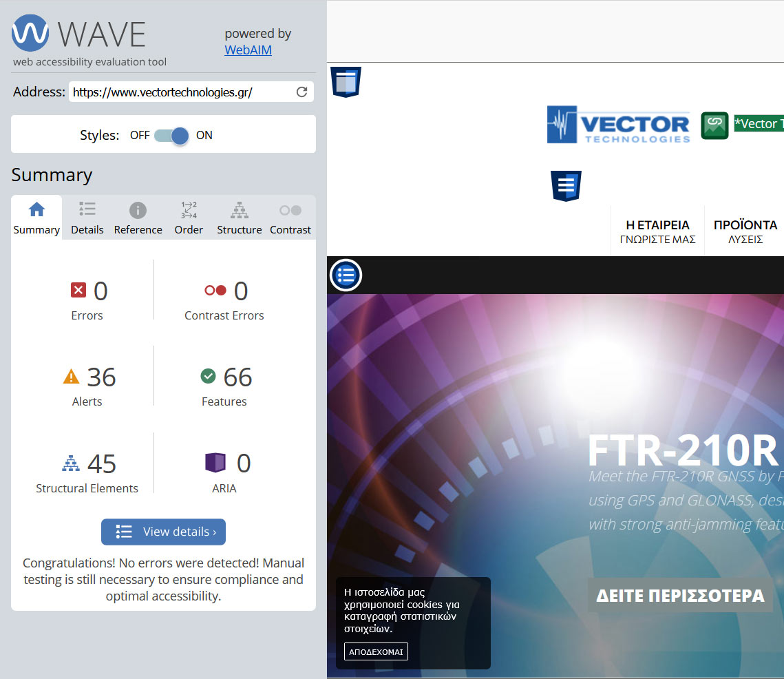Reload the address with the refresh icon
The image size is (784, 679).
coord(301,92)
